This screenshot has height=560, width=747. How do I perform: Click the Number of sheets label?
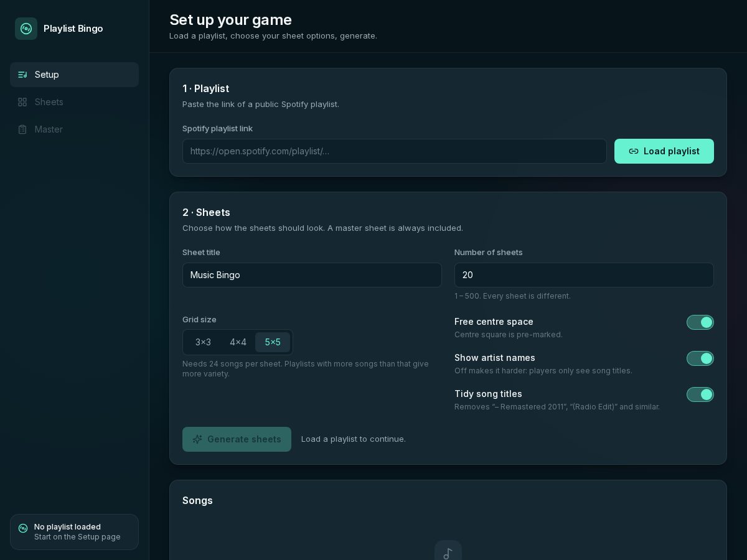(489, 253)
